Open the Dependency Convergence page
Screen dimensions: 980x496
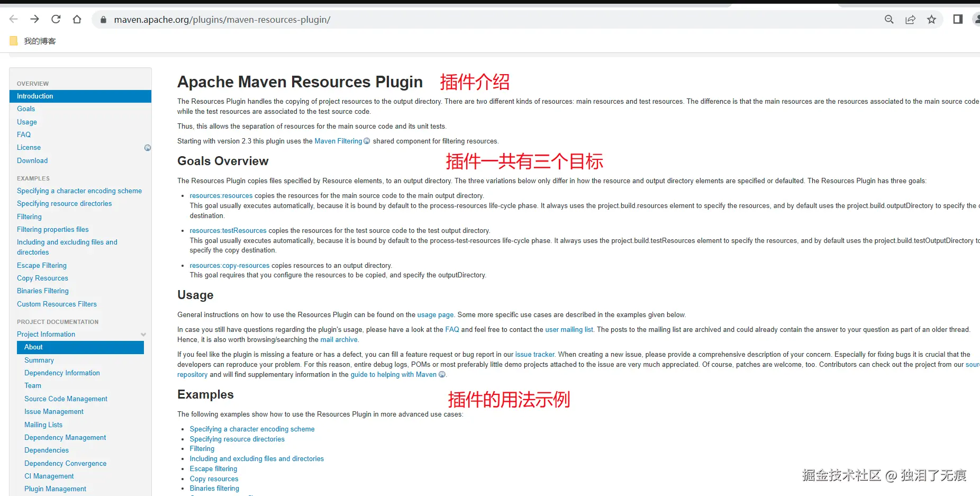(66, 464)
